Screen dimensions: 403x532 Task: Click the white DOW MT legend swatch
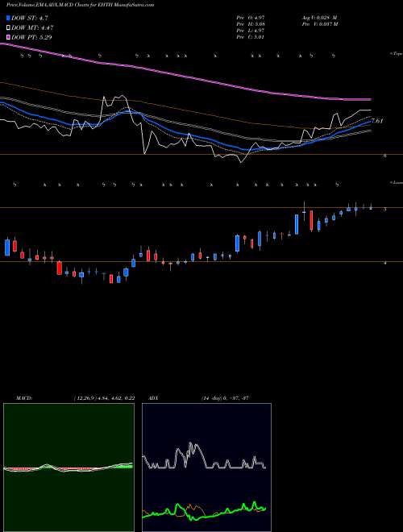point(9,27)
